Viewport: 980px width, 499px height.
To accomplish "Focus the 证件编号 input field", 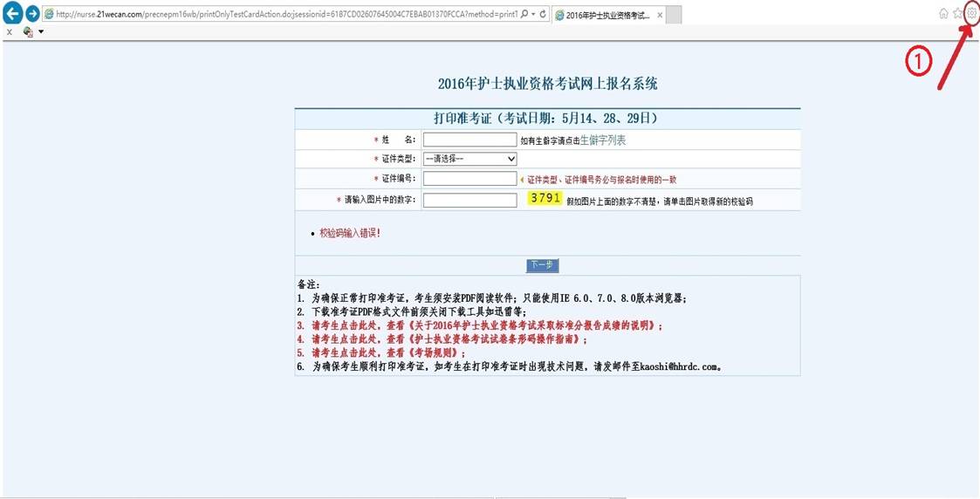I will coord(469,179).
